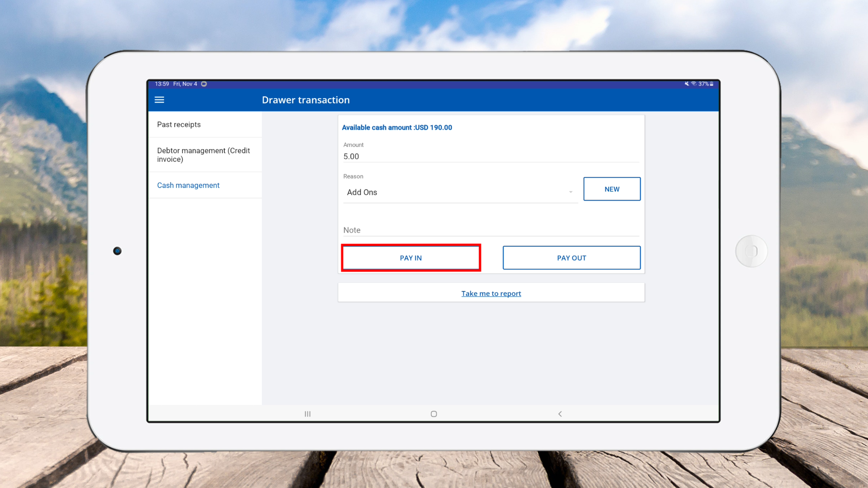Click the PAY IN button
Viewport: 868px width, 488px height.
pyautogui.click(x=410, y=258)
